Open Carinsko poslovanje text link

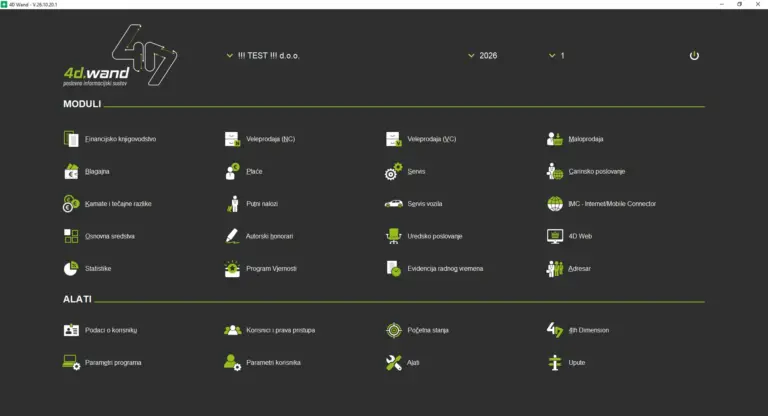(597, 171)
